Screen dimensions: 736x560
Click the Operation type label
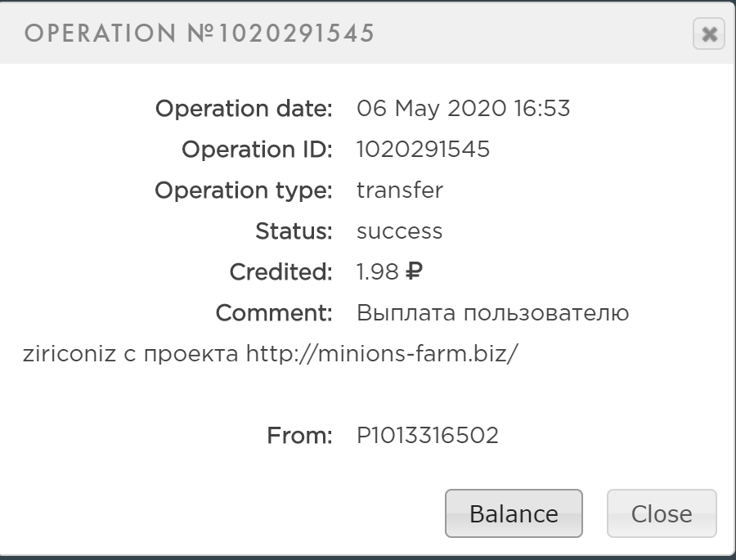[244, 190]
